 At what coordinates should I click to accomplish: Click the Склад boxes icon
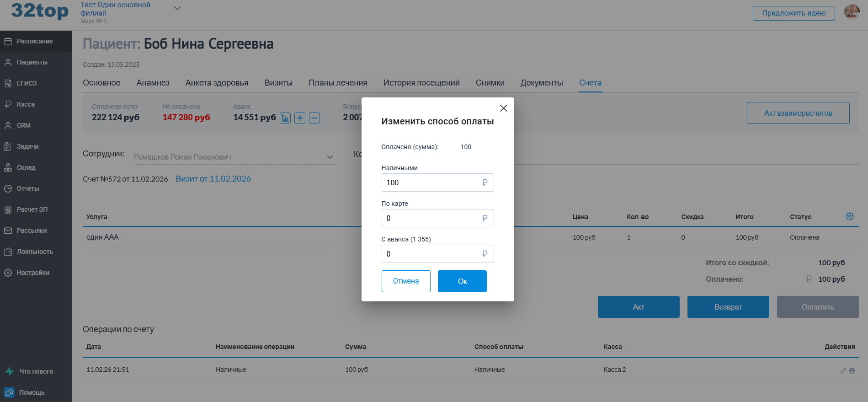tap(8, 167)
